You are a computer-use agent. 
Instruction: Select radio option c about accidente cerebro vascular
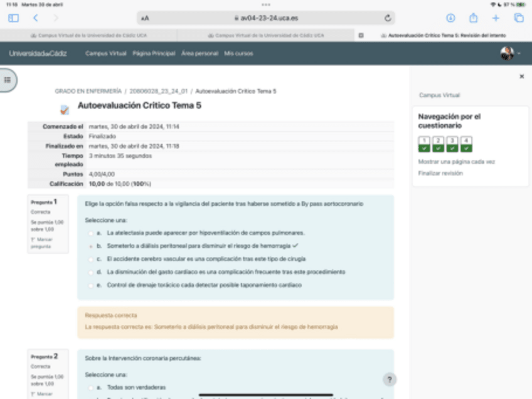pos(90,259)
